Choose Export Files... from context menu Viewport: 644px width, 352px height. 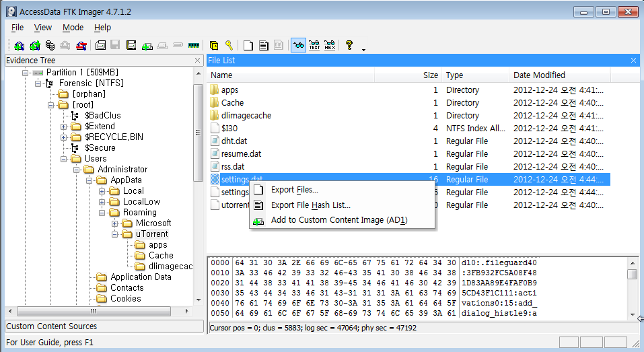click(342, 190)
